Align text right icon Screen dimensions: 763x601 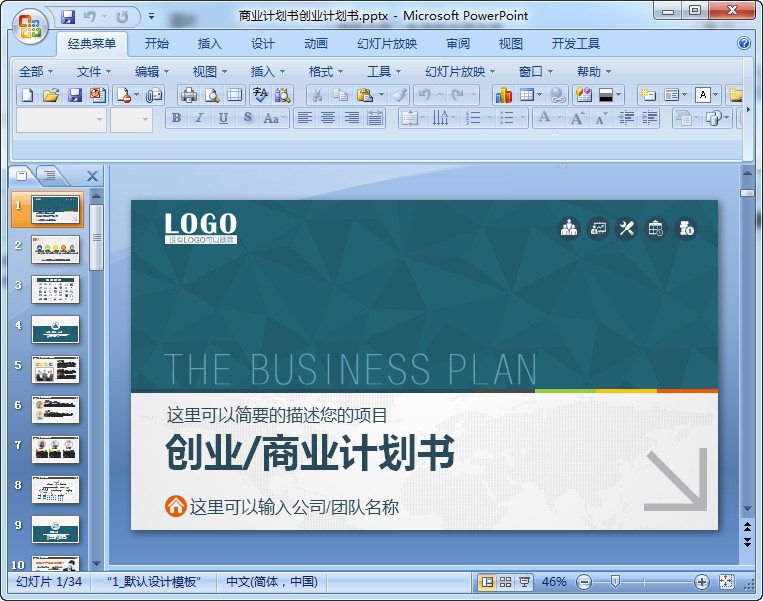click(351, 118)
